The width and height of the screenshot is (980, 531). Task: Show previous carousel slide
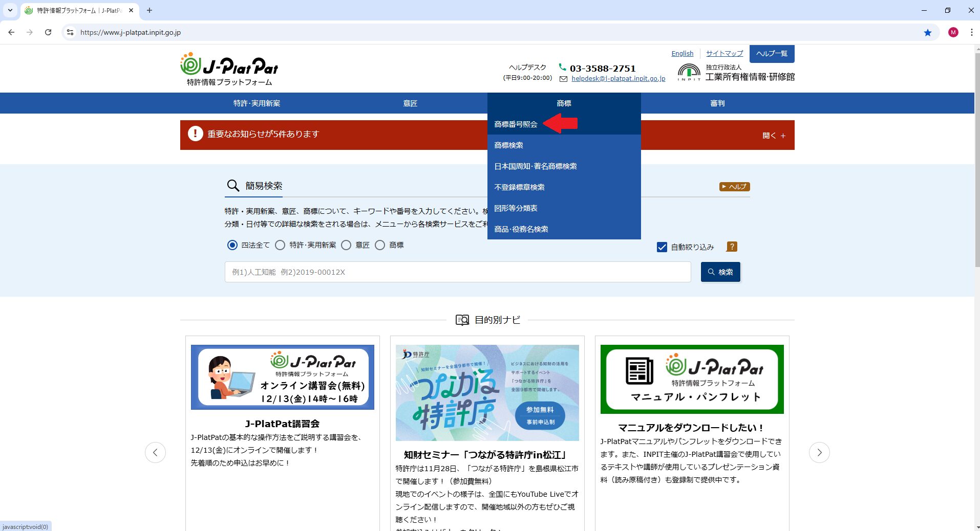coord(155,452)
